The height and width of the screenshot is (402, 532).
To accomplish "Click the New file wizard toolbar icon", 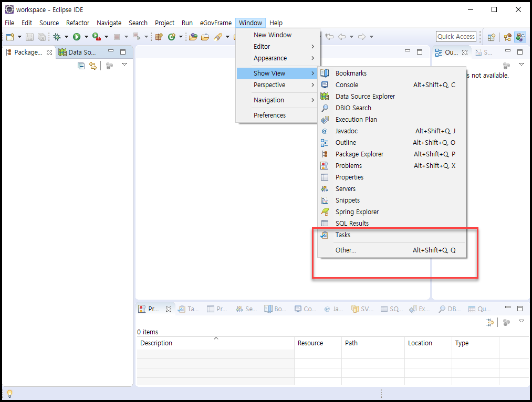I will coord(10,37).
